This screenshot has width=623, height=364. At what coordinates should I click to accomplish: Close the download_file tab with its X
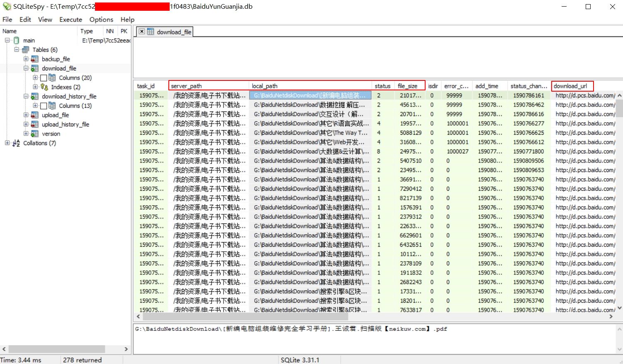(142, 32)
